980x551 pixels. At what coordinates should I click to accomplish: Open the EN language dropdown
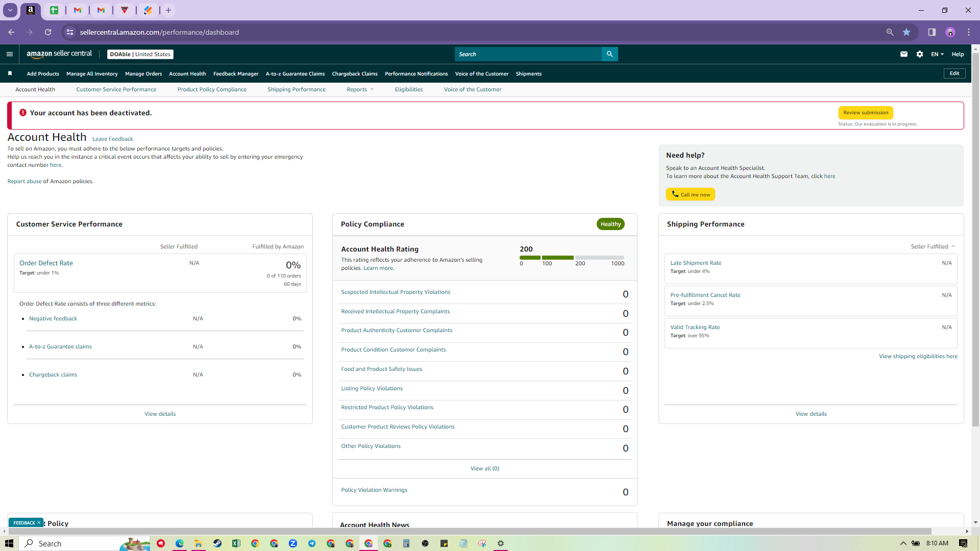(937, 54)
